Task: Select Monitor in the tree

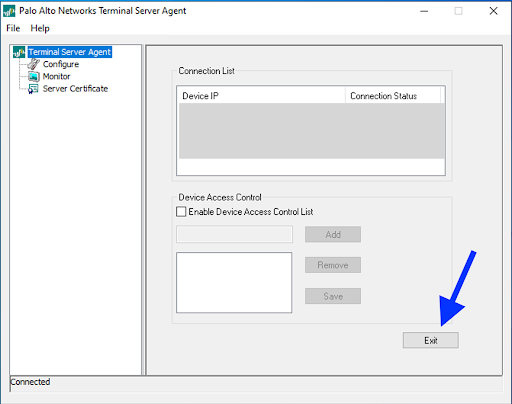Action: [56, 76]
